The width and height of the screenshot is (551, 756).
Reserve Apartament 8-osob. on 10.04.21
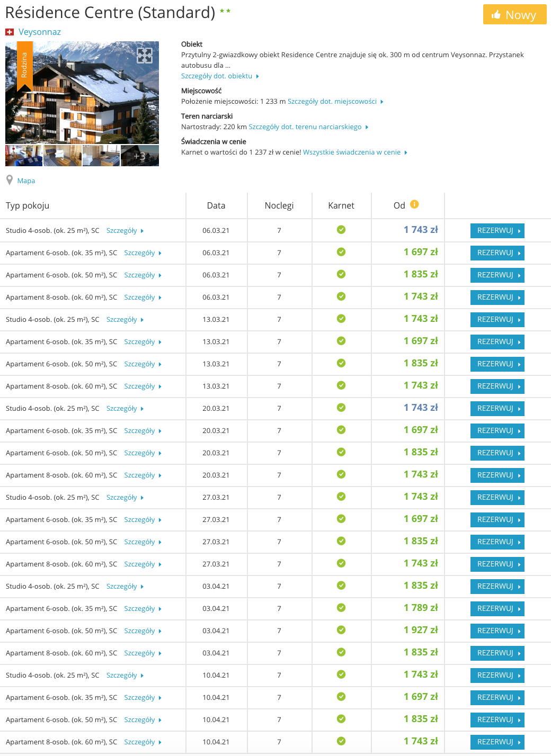tap(497, 742)
